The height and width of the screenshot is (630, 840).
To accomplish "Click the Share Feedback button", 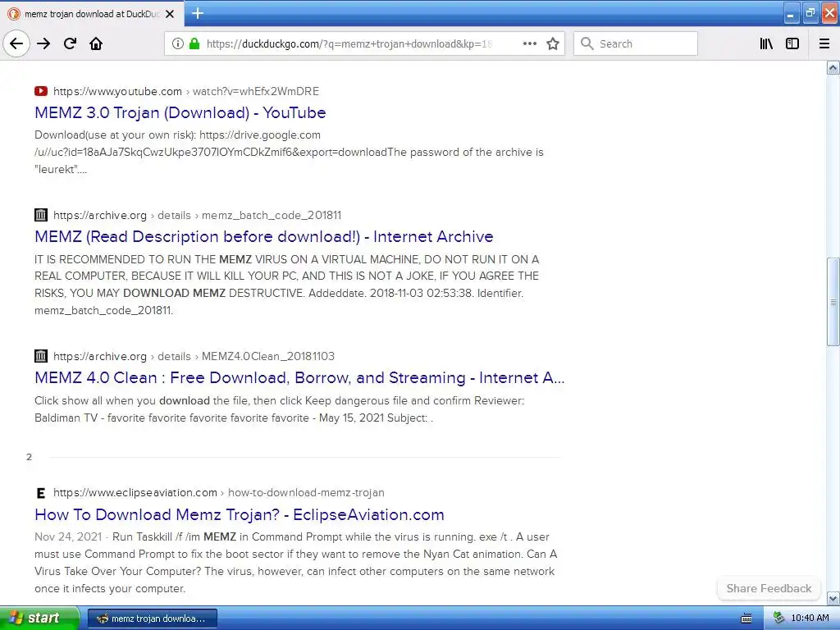I will click(x=769, y=588).
